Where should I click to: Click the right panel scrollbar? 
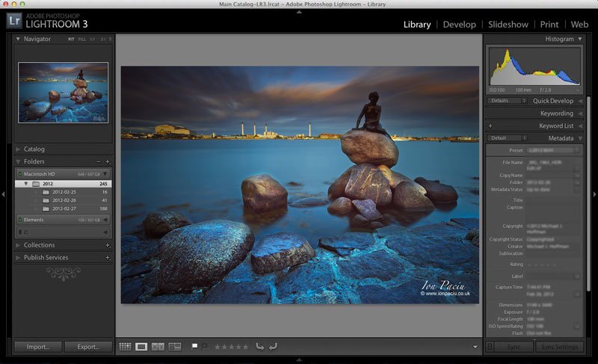[x=588, y=194]
